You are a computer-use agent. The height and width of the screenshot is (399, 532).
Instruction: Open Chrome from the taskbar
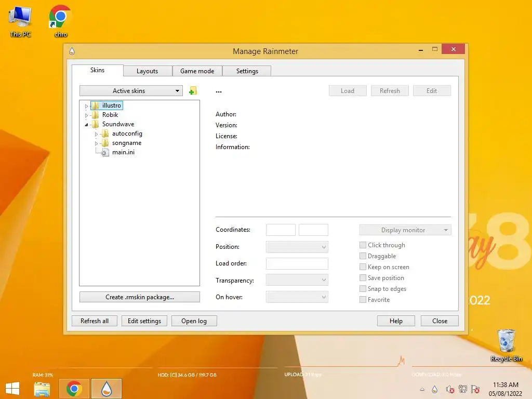click(x=74, y=389)
